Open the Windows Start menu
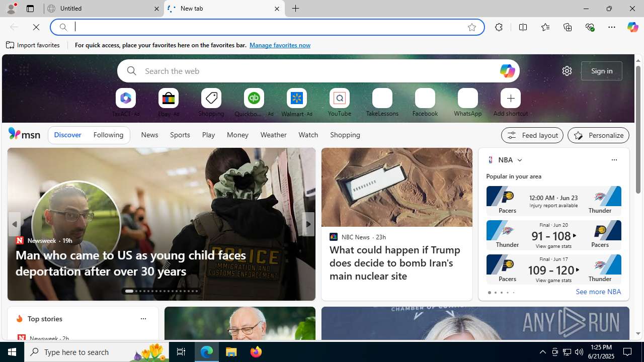This screenshot has height=362, width=644. tap(12, 352)
